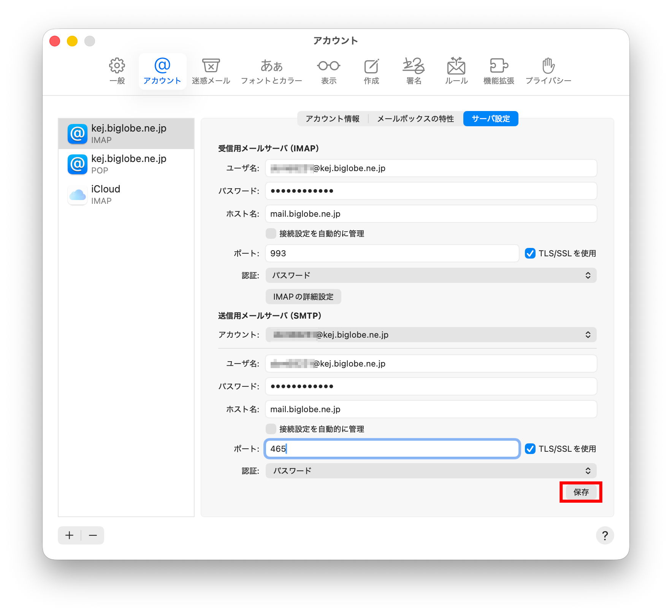
Task: Uncheck TLS/SSL を使用 beside port 465
Action: coord(530,449)
